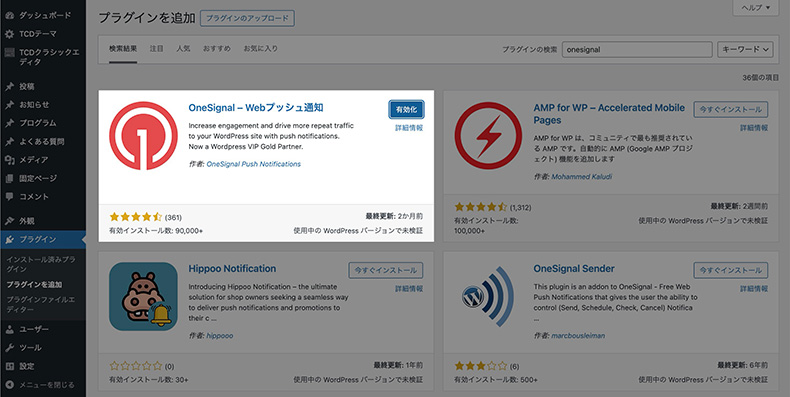Install OneSignal Sender with 今すぐインストール

coord(731,270)
